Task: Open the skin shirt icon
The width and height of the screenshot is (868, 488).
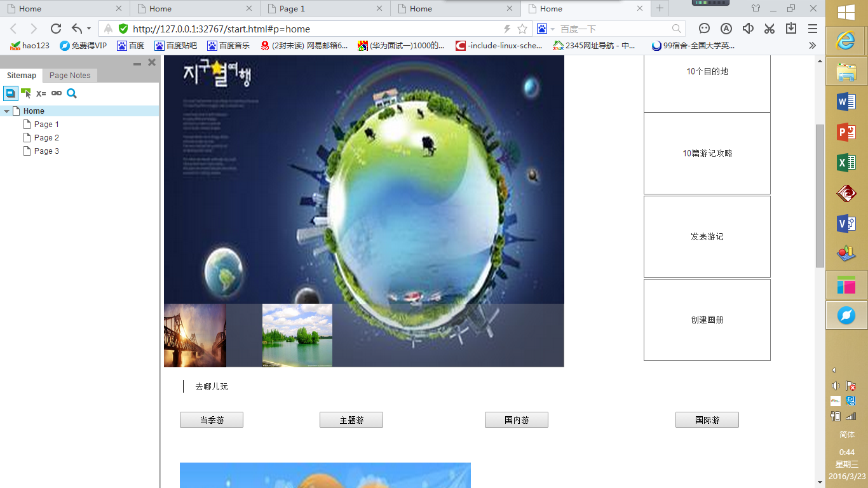Action: tap(756, 8)
